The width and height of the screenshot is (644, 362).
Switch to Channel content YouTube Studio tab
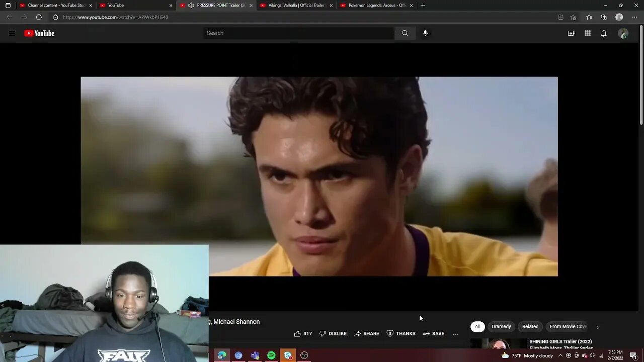(x=56, y=6)
